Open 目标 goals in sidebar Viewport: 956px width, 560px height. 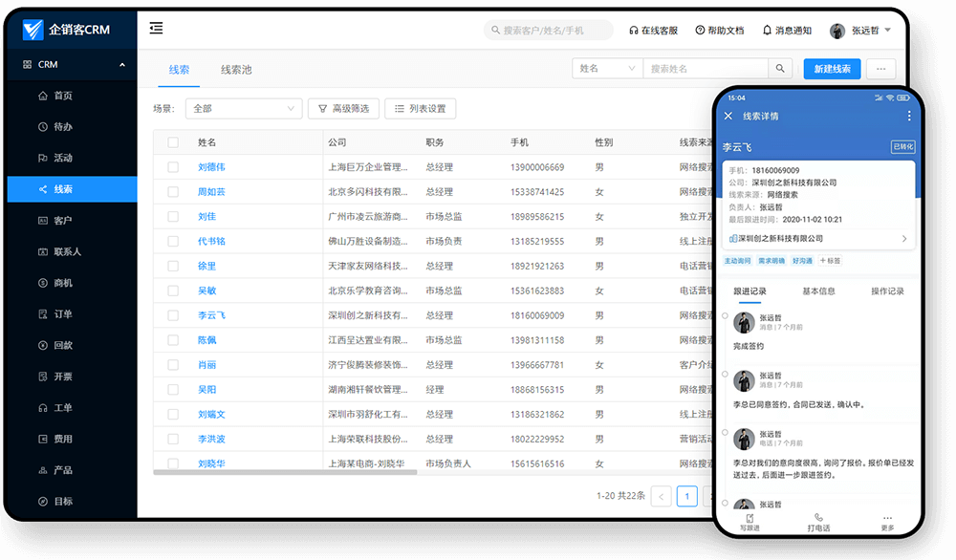[x=72, y=501]
